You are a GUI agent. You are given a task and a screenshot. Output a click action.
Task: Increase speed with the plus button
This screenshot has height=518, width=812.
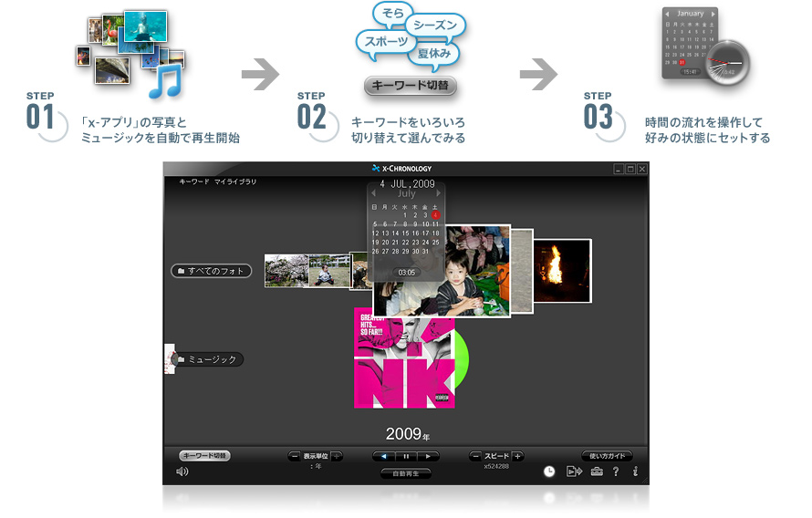[x=517, y=456]
